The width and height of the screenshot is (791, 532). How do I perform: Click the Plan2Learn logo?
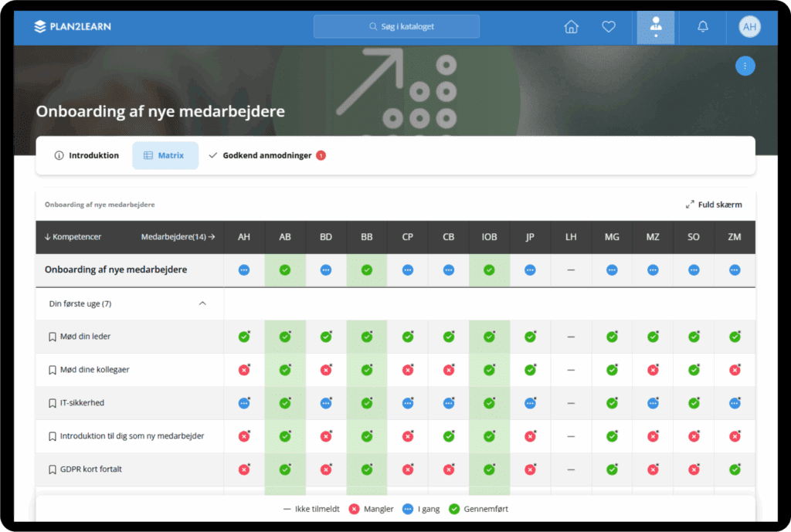pos(73,27)
